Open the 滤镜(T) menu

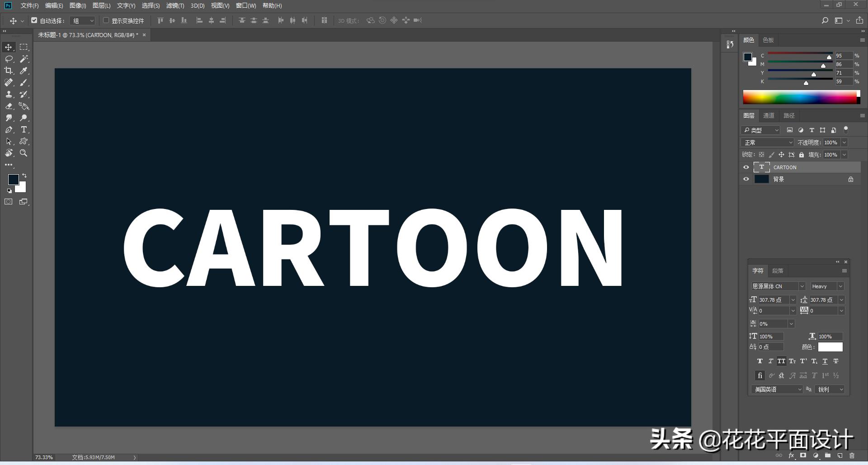[x=175, y=5]
